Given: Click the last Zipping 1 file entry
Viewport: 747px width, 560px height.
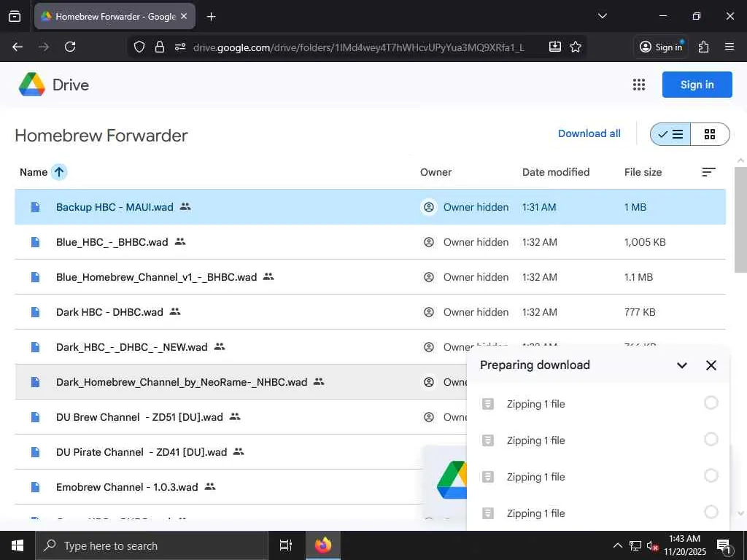Looking at the screenshot, I should [x=598, y=513].
